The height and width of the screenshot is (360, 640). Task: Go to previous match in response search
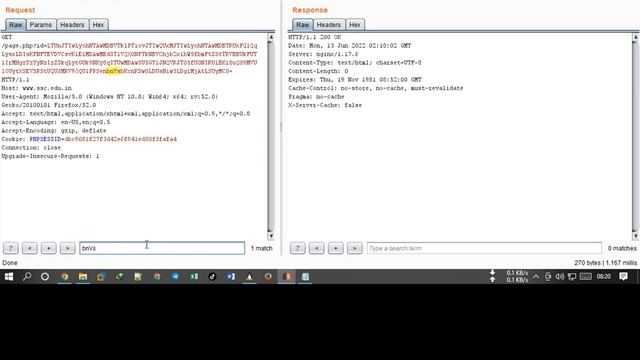317,248
